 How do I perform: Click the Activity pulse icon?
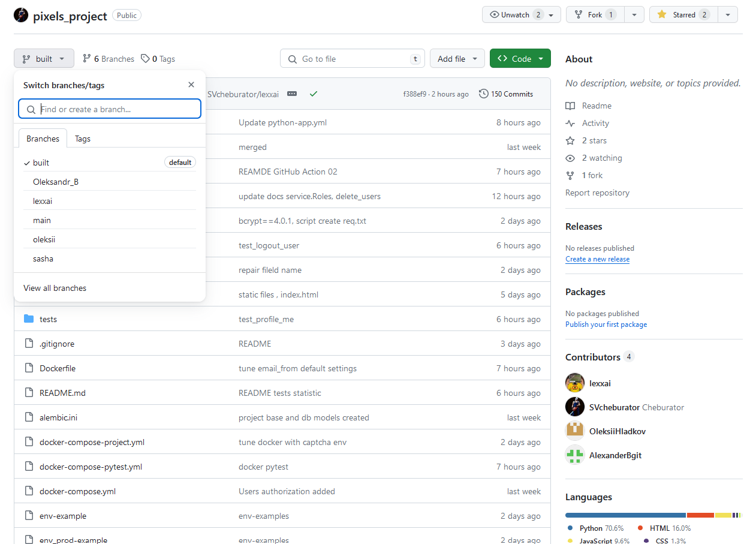tap(570, 123)
